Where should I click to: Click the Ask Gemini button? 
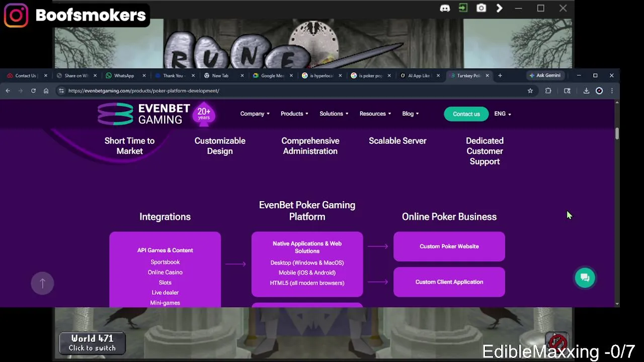[544, 75]
